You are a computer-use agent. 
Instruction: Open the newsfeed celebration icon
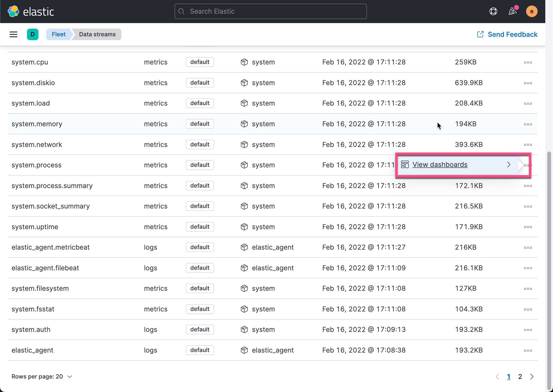(x=512, y=11)
